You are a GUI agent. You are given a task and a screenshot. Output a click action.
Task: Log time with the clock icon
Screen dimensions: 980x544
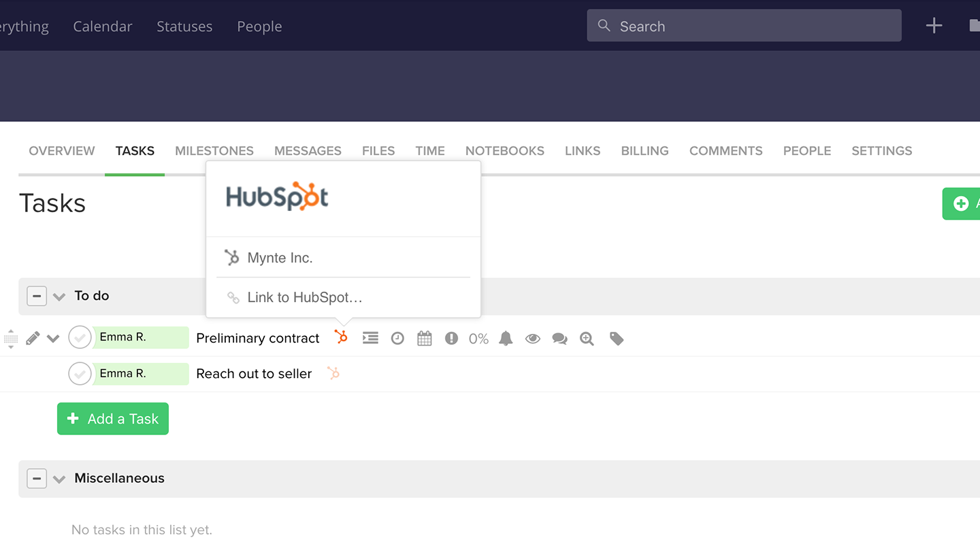[397, 338]
